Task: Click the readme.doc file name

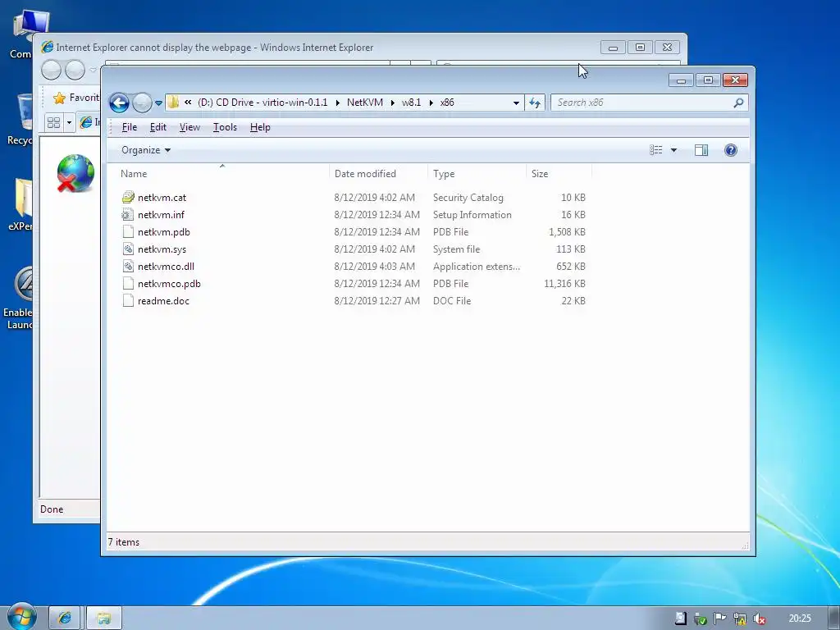Action: pos(163,300)
